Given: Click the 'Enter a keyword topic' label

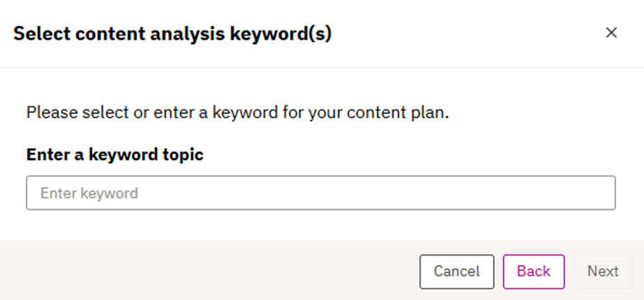Looking at the screenshot, I should [x=115, y=155].
